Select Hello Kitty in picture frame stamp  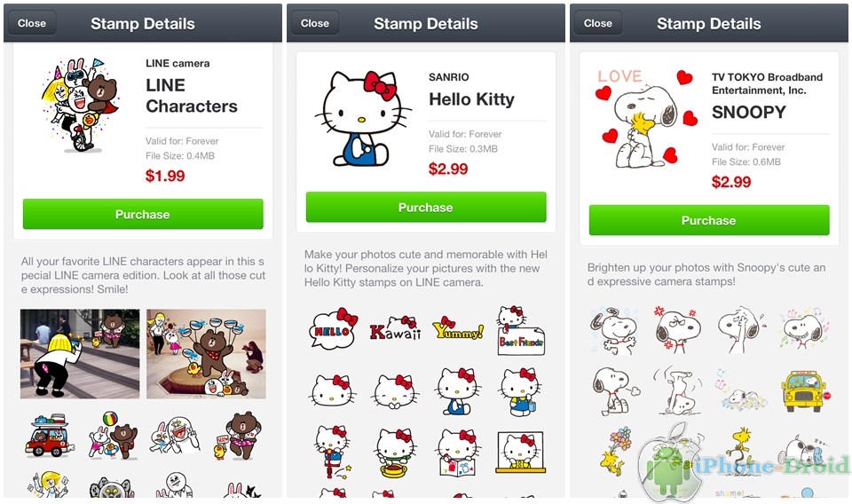click(x=520, y=453)
